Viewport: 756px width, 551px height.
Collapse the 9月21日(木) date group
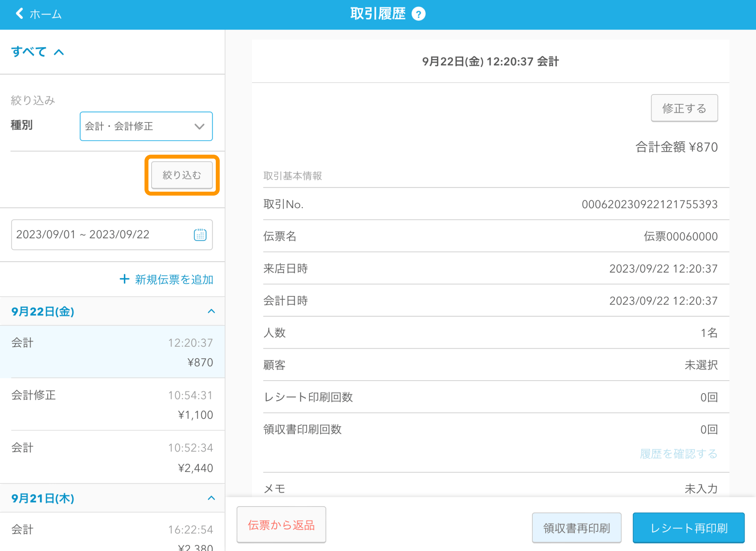point(211,498)
